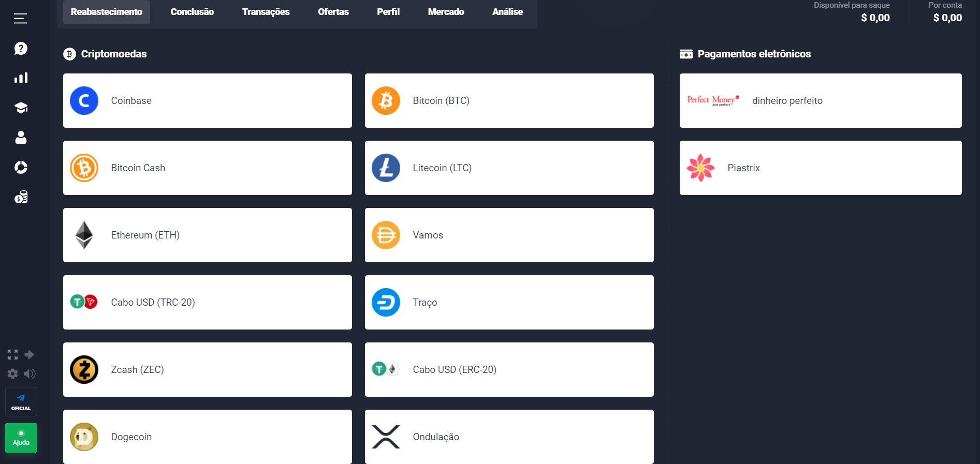The height and width of the screenshot is (464, 980).
Task: Click the Por conta balance amount
Action: (x=947, y=18)
